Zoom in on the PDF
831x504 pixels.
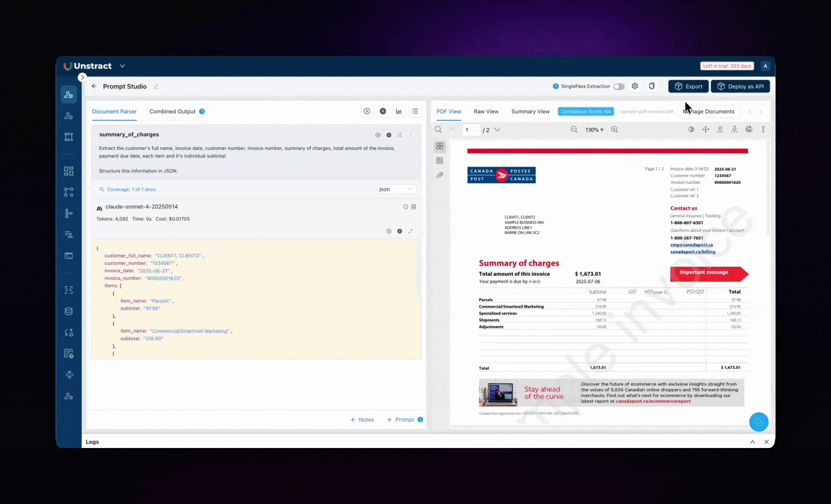tap(615, 130)
